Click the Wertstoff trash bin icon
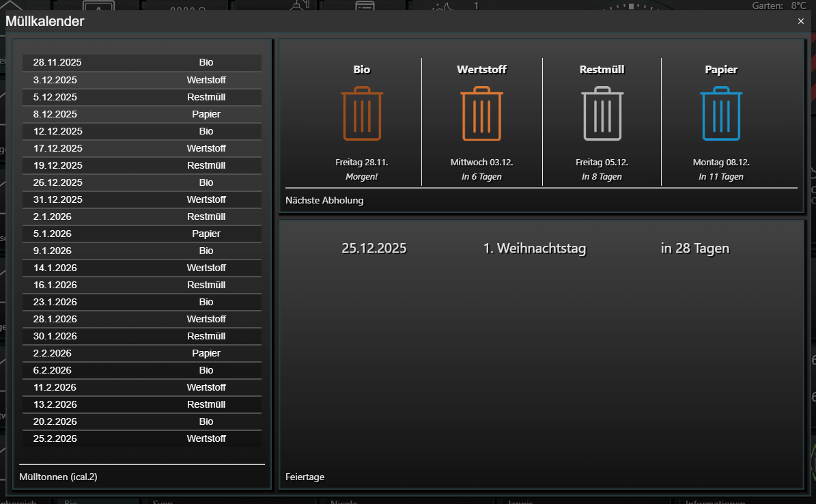This screenshot has width=816, height=504. [482, 113]
